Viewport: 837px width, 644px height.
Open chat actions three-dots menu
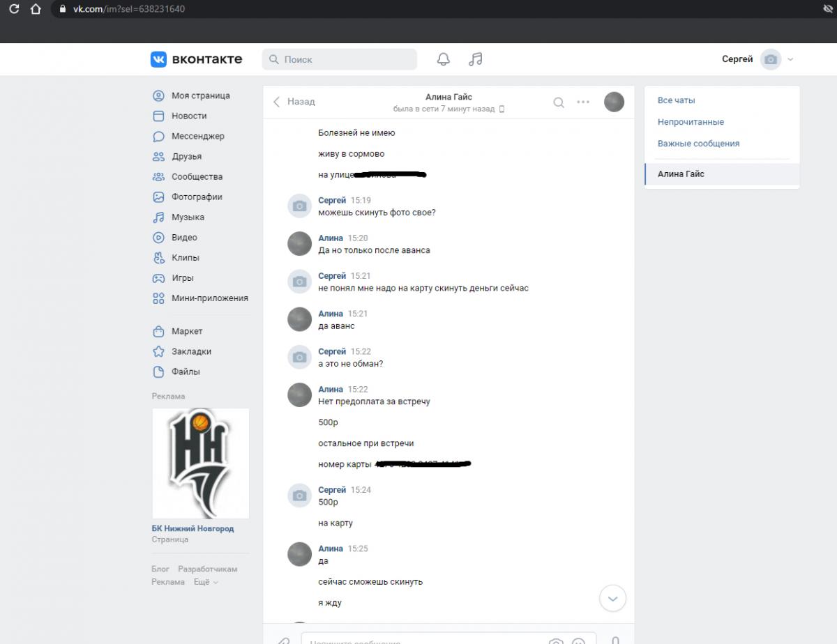coord(583,102)
